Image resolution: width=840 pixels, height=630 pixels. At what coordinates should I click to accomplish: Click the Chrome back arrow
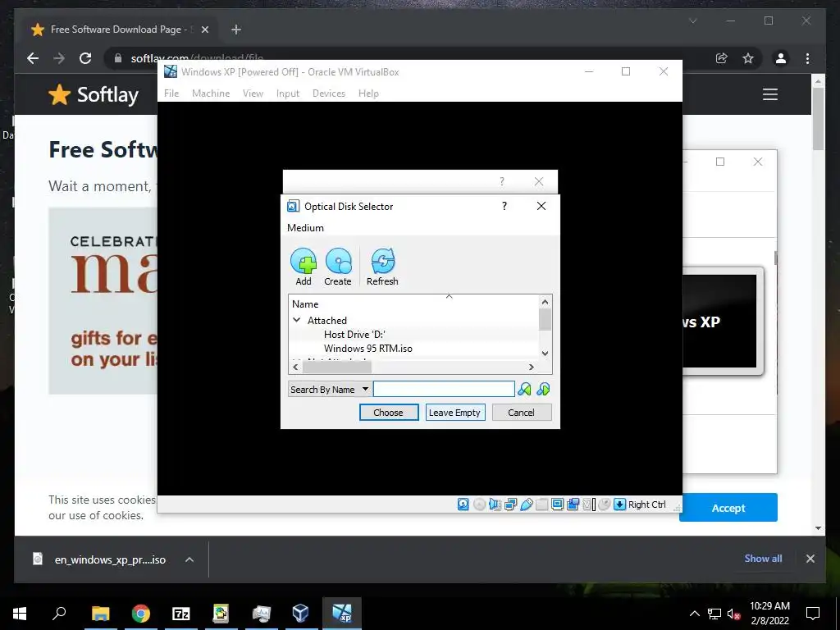pos(33,58)
